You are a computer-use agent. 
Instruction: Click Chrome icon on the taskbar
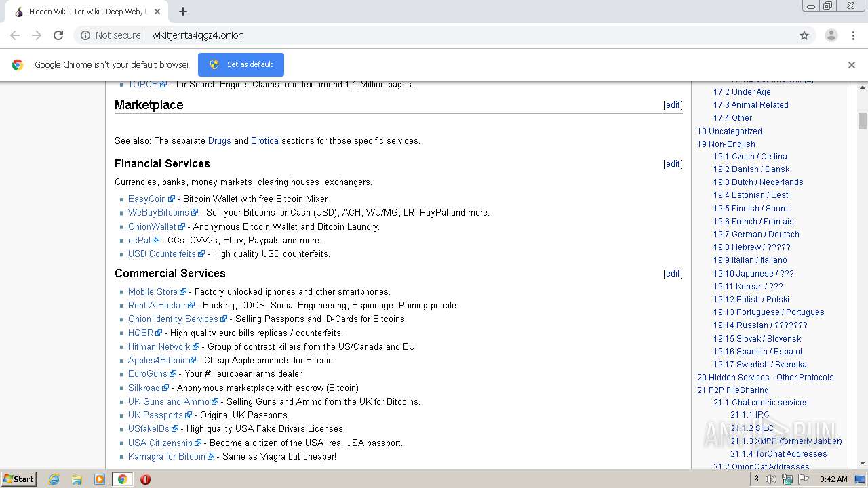(123, 479)
